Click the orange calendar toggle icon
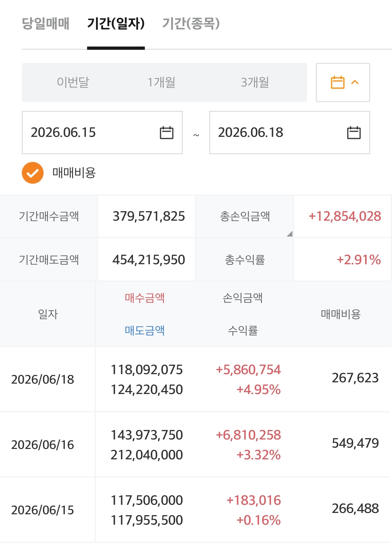 [338, 82]
